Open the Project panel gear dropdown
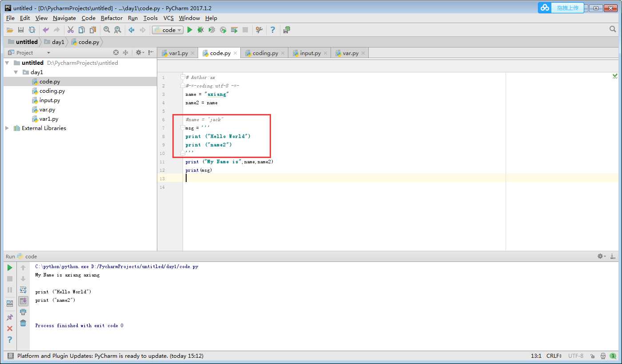The height and width of the screenshot is (364, 622). coord(139,52)
